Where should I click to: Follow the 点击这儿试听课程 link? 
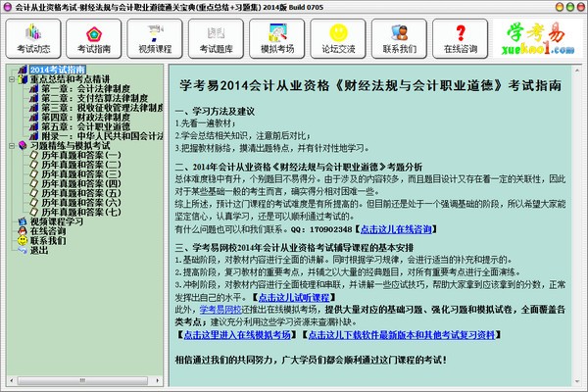coord(294,298)
